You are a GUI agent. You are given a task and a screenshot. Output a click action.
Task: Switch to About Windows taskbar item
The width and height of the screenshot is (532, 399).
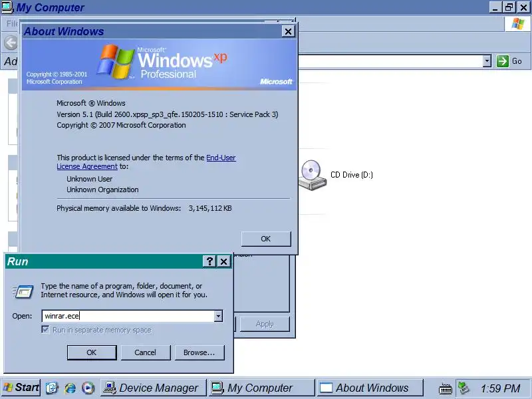tap(370, 388)
